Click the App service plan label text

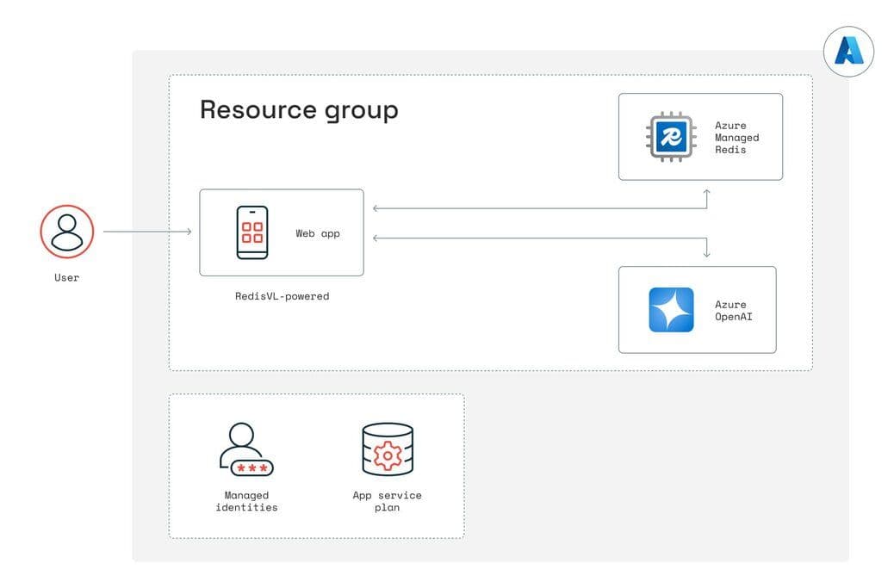[387, 501]
